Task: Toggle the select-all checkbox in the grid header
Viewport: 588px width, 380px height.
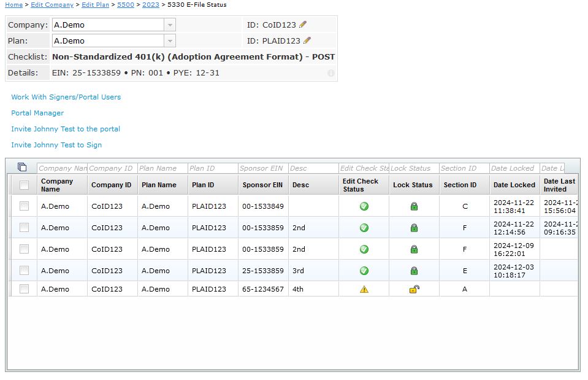Action: pyautogui.click(x=24, y=185)
